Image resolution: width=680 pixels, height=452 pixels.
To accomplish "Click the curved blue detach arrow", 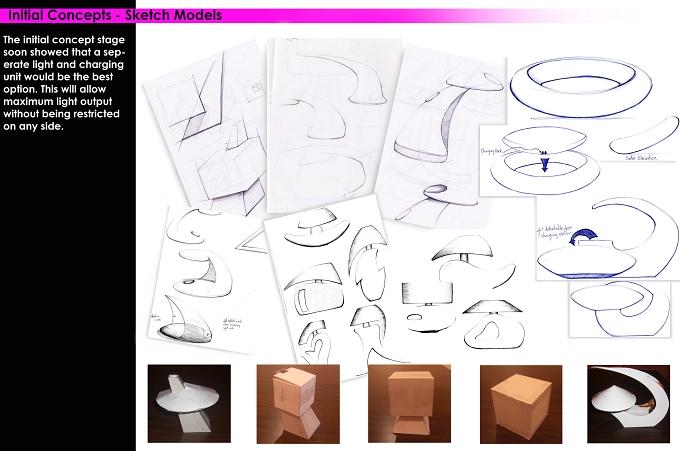I will pos(584,238).
